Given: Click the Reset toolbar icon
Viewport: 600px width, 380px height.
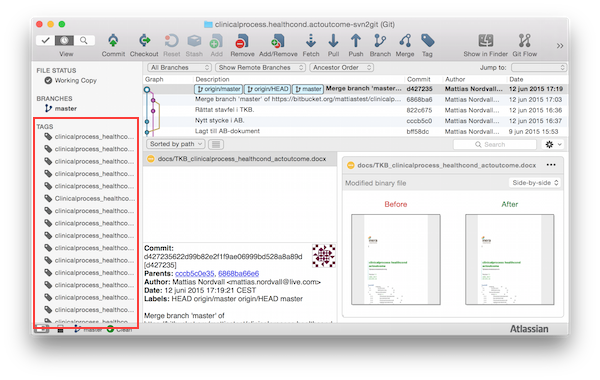Looking at the screenshot, I should (171, 41).
